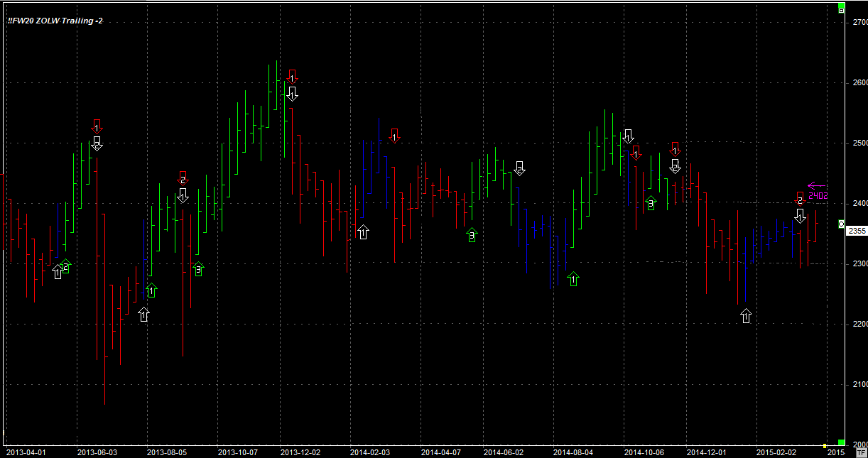Click date label 2013-08-05
The image size is (868, 458).
(167, 452)
